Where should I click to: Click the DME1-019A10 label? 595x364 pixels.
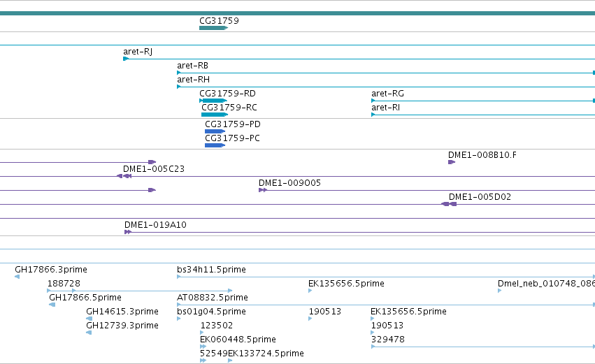pyautogui.click(x=156, y=225)
